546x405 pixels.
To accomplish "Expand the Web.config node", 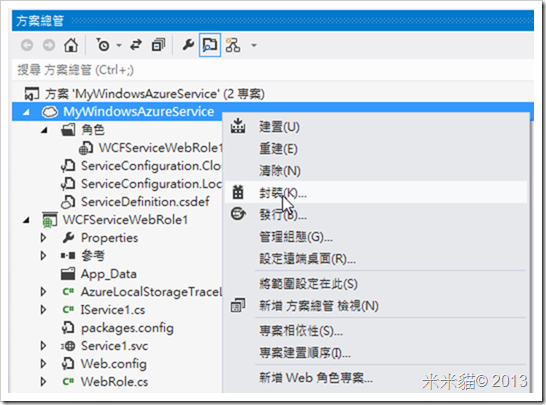I will coord(44,364).
